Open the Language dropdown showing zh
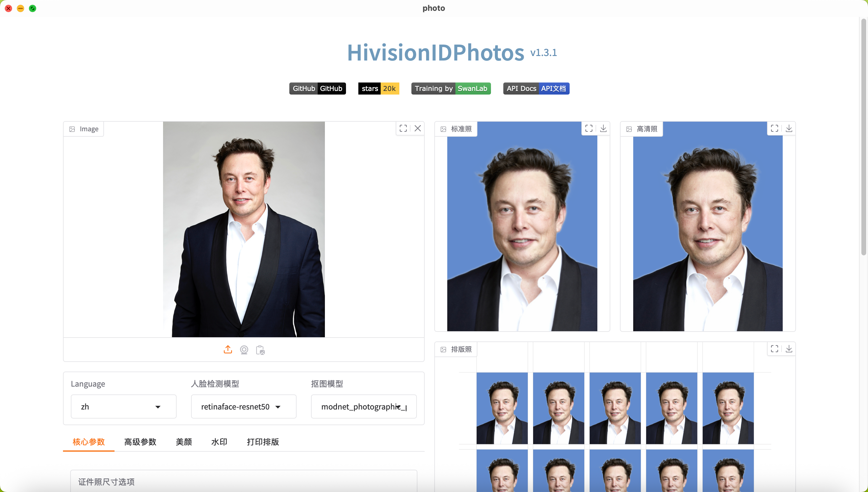The image size is (868, 492). 124,406
